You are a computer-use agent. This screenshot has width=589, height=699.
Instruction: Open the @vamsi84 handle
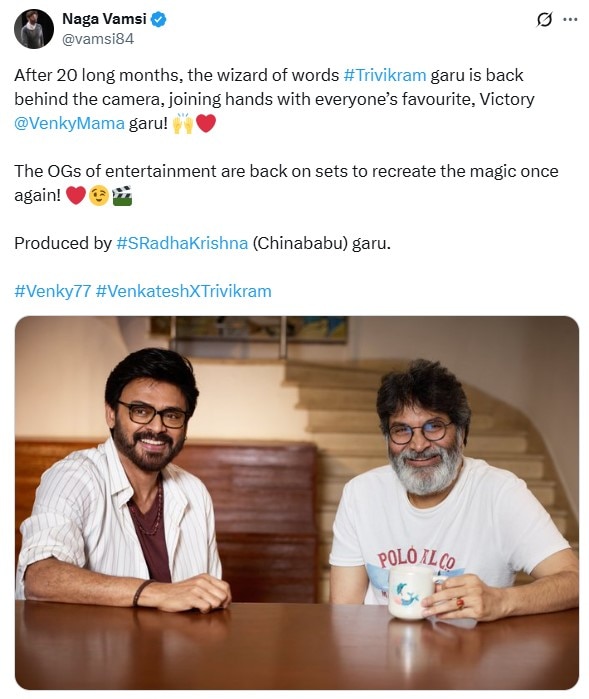click(x=98, y=39)
